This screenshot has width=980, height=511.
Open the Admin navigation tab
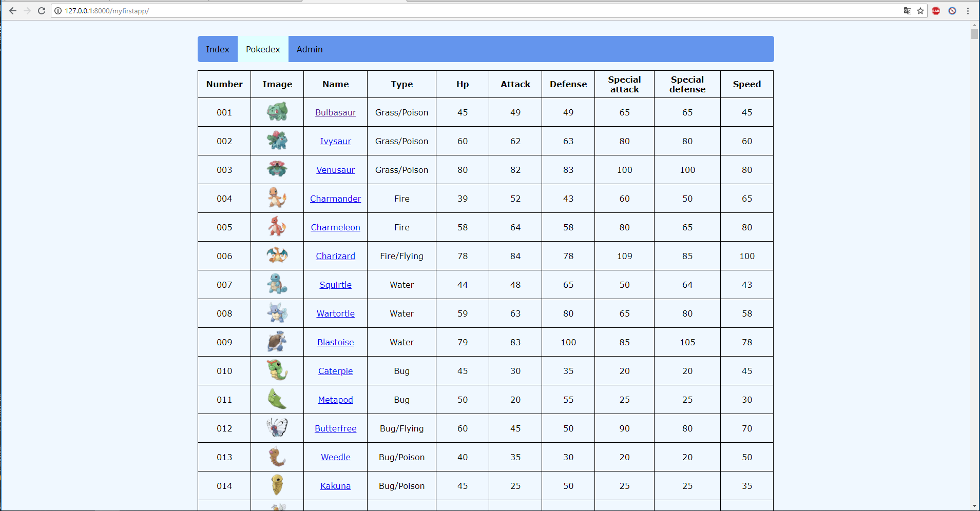pos(310,49)
